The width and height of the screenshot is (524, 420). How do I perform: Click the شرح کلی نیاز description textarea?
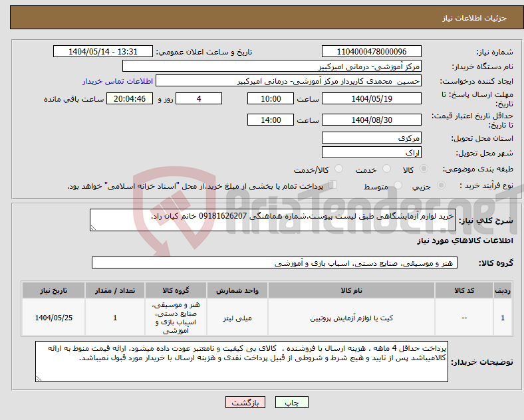[x=273, y=220]
